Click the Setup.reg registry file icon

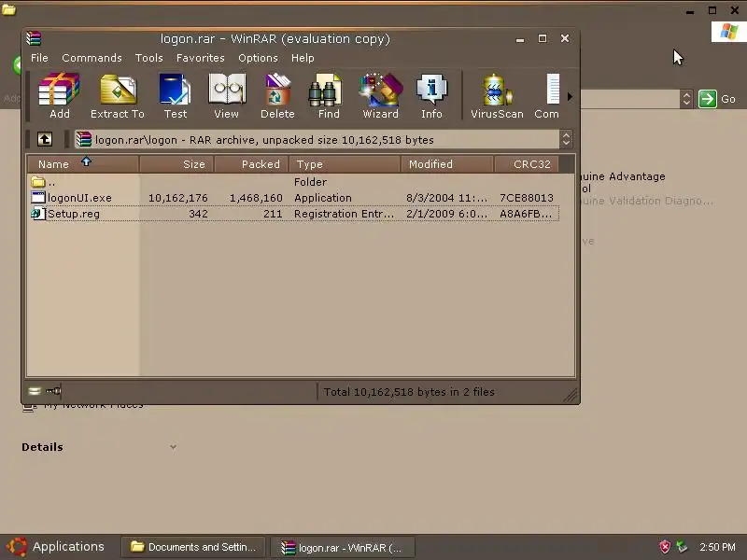tap(38, 214)
